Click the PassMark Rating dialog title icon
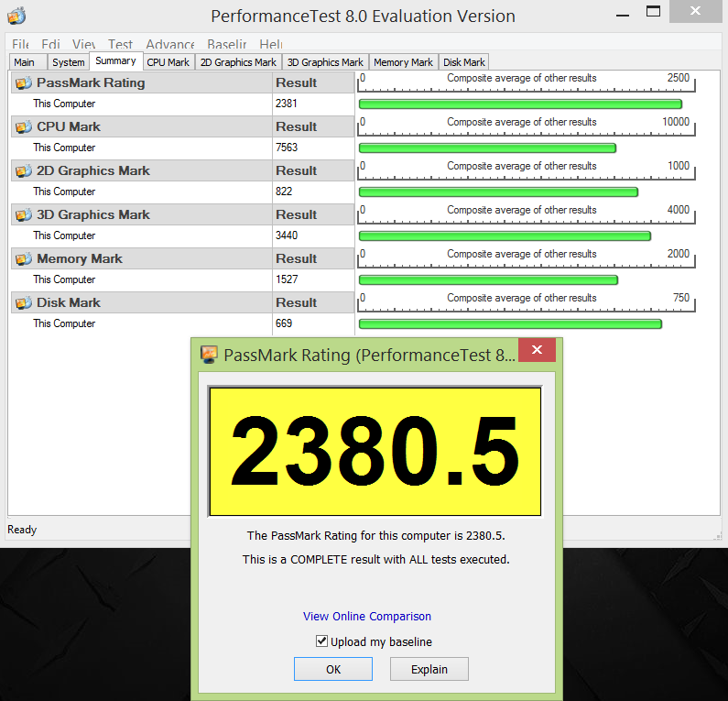 point(209,355)
